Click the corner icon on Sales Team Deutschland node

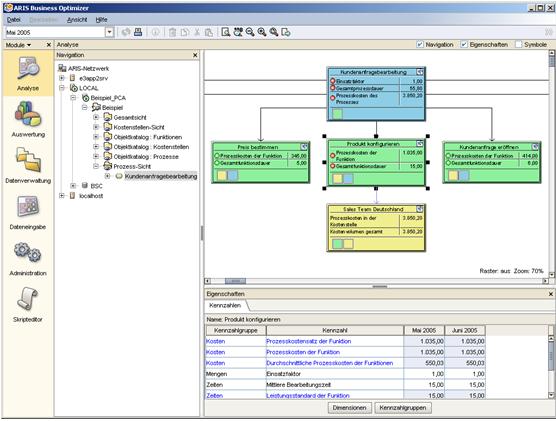[x=420, y=209]
